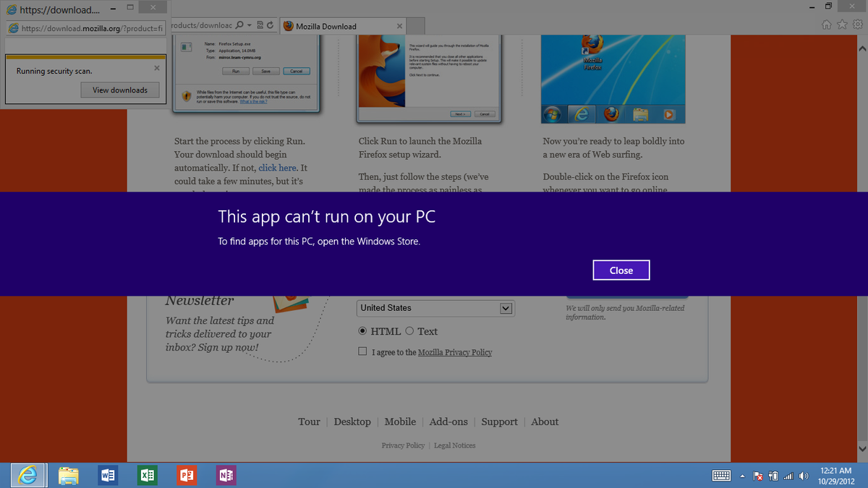Go to the home page via the Home icon
Viewport: 868px width, 488px height.
tap(826, 24)
